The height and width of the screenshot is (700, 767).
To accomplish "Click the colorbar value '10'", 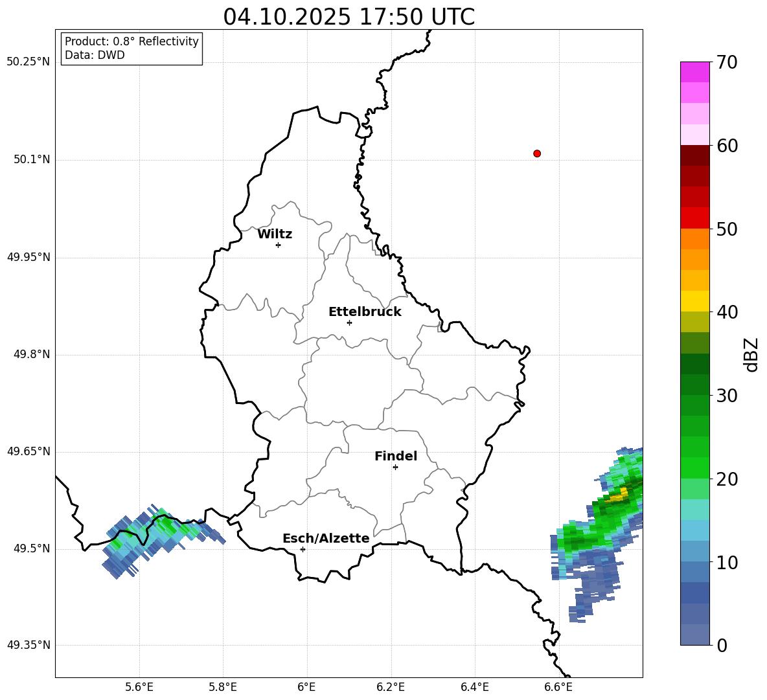I will (727, 563).
